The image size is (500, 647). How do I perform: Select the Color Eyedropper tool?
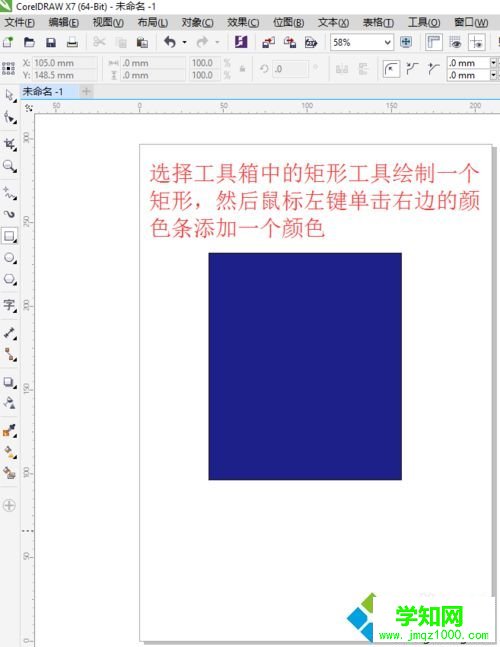click(9, 430)
